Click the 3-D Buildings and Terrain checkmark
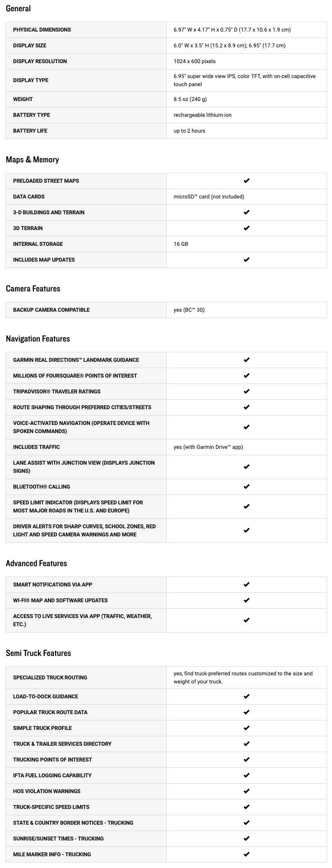Viewport: 332px width, 868px height. (246, 212)
